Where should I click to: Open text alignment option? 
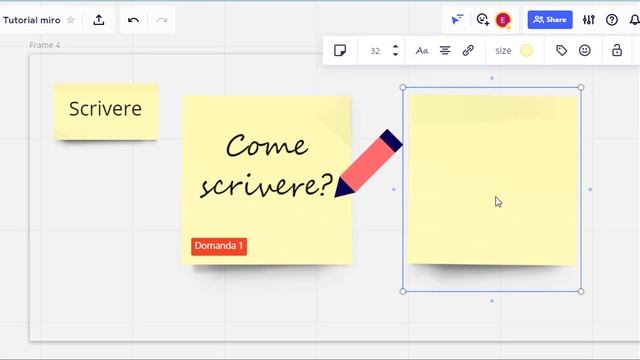pos(445,51)
